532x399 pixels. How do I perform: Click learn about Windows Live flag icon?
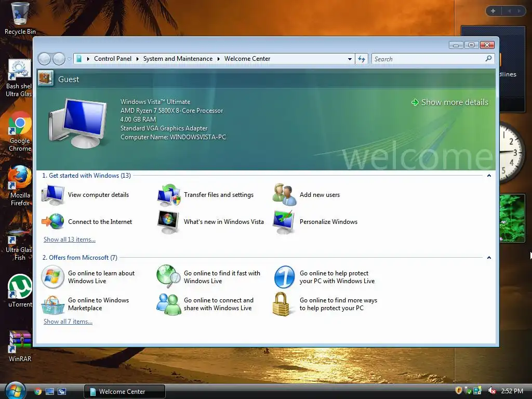point(52,277)
